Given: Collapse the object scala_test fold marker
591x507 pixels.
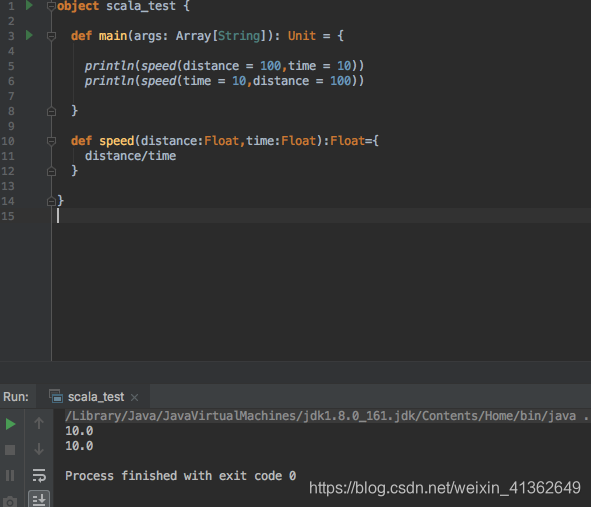Looking at the screenshot, I should click(x=51, y=6).
